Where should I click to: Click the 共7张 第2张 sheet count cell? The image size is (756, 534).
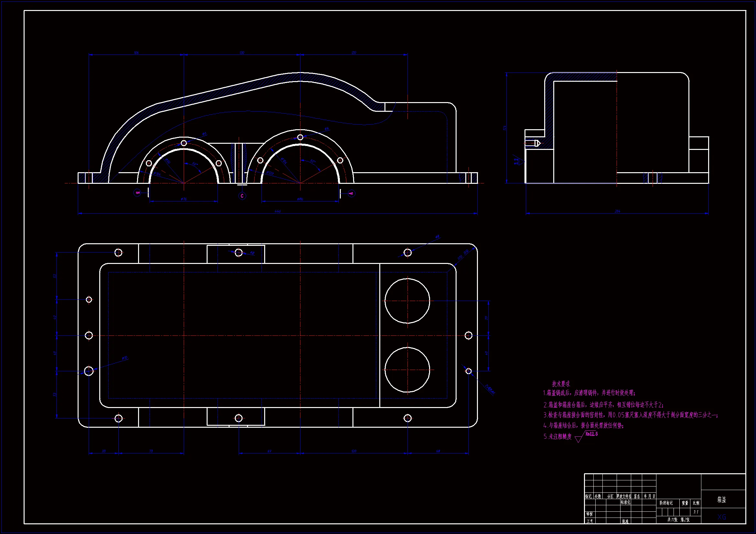coord(678,520)
